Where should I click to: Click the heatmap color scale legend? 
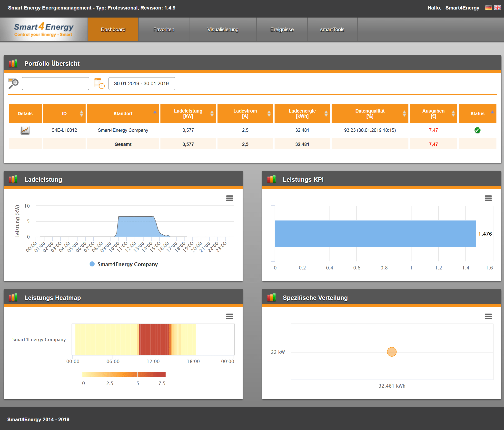[124, 374]
